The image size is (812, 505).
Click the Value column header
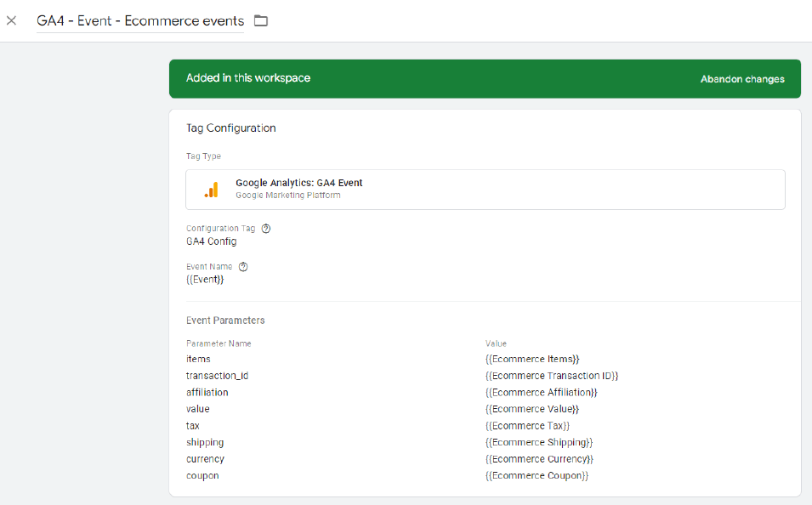[496, 343]
